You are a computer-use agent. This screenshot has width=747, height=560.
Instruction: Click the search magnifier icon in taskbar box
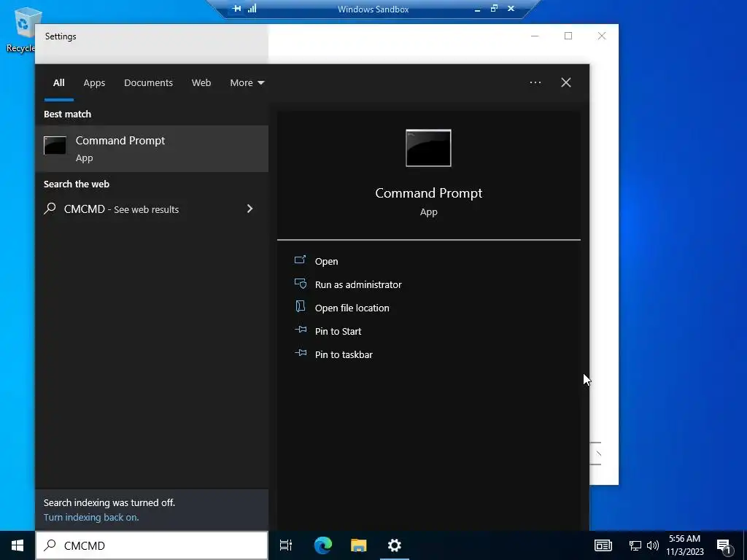point(50,545)
